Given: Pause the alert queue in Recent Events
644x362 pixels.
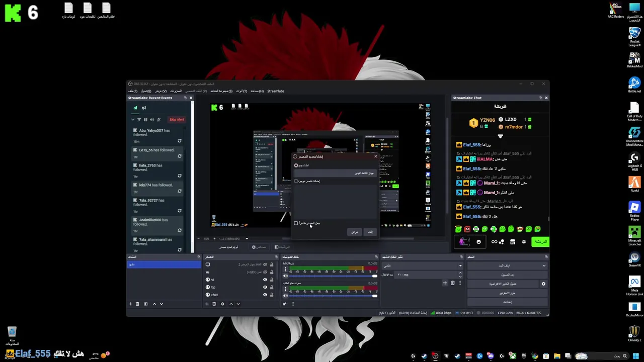Looking at the screenshot, I should point(145,120).
